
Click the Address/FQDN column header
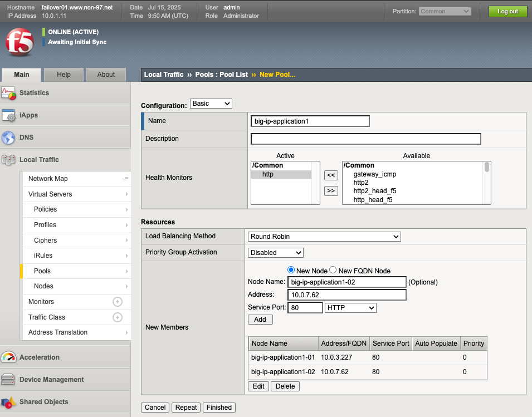(344, 344)
